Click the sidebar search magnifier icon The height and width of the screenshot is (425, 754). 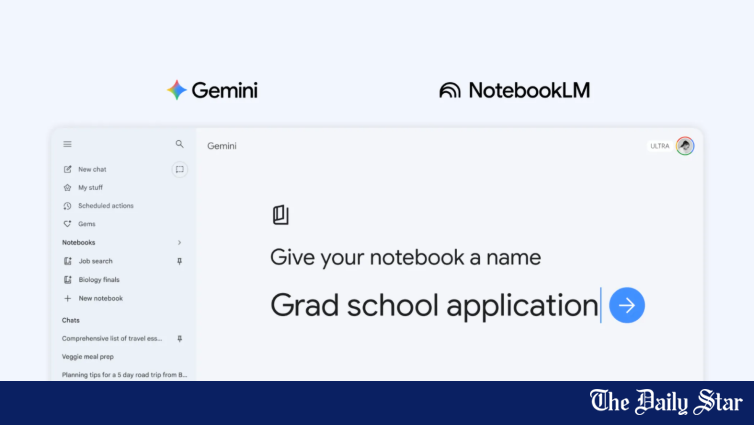pos(179,144)
